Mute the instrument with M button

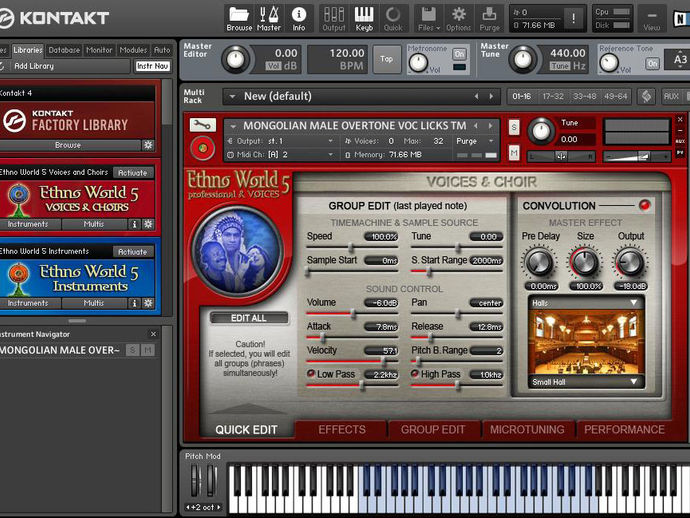pyautogui.click(x=514, y=153)
